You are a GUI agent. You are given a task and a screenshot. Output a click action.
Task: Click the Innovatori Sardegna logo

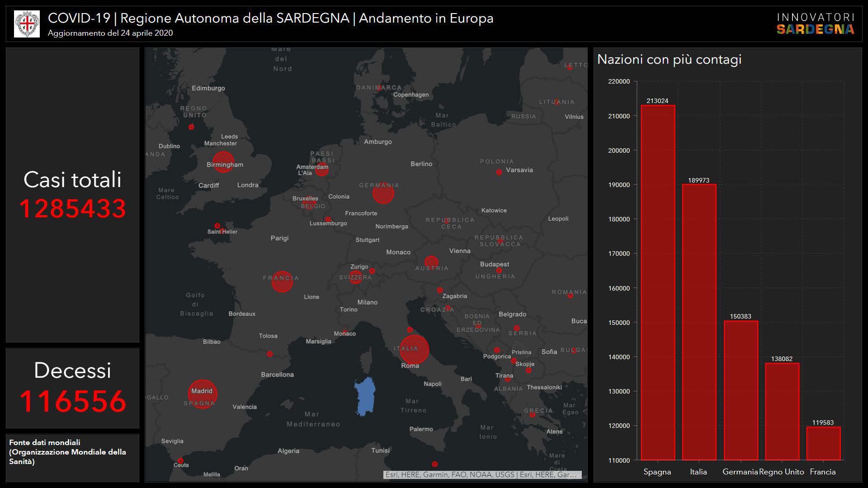click(x=815, y=24)
